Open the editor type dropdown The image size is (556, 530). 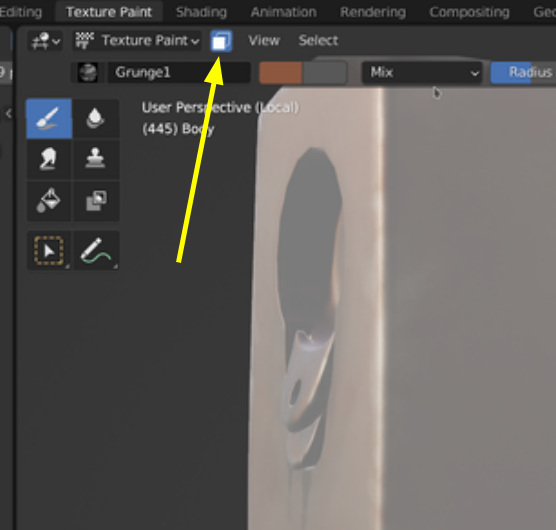pos(45,41)
